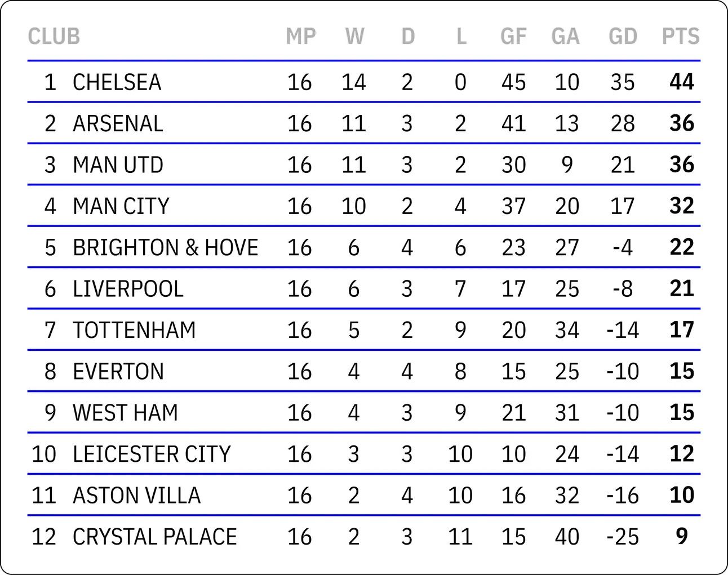Click the GF column header
The width and height of the screenshot is (728, 575).
coord(513,37)
